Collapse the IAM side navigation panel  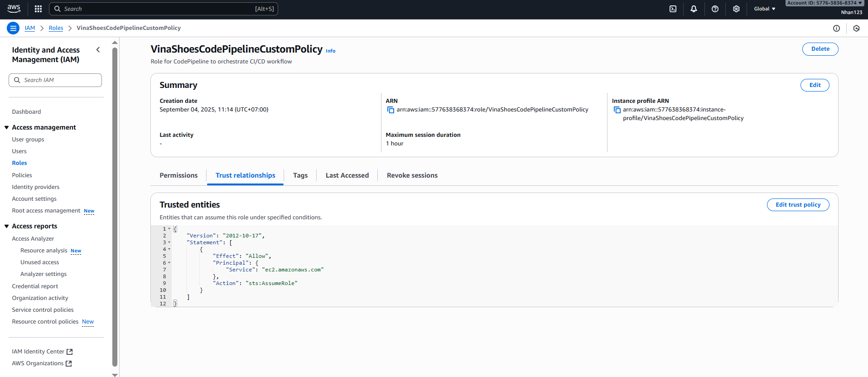pos(98,50)
